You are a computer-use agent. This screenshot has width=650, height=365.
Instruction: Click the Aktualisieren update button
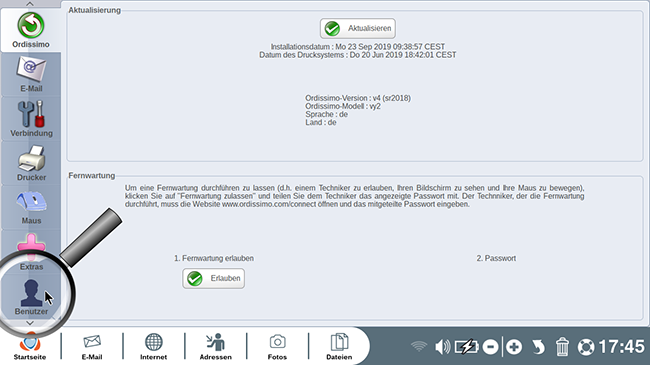click(x=357, y=28)
